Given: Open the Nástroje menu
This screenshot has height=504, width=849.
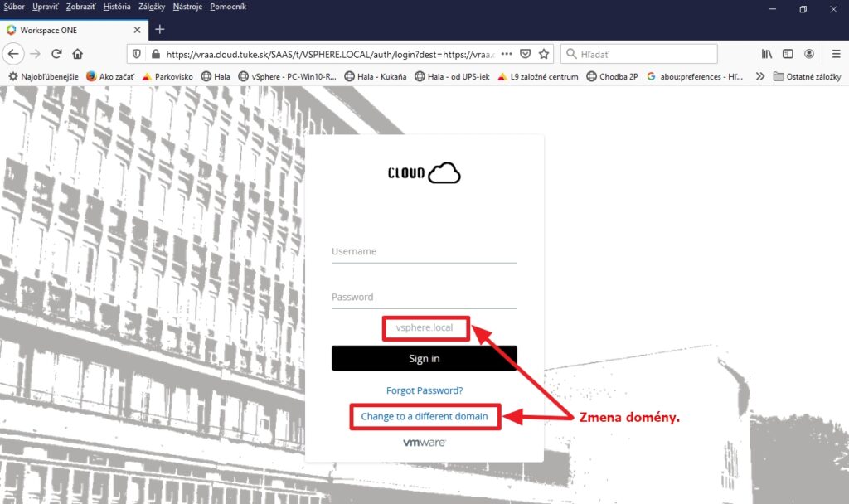Looking at the screenshot, I should click(188, 7).
